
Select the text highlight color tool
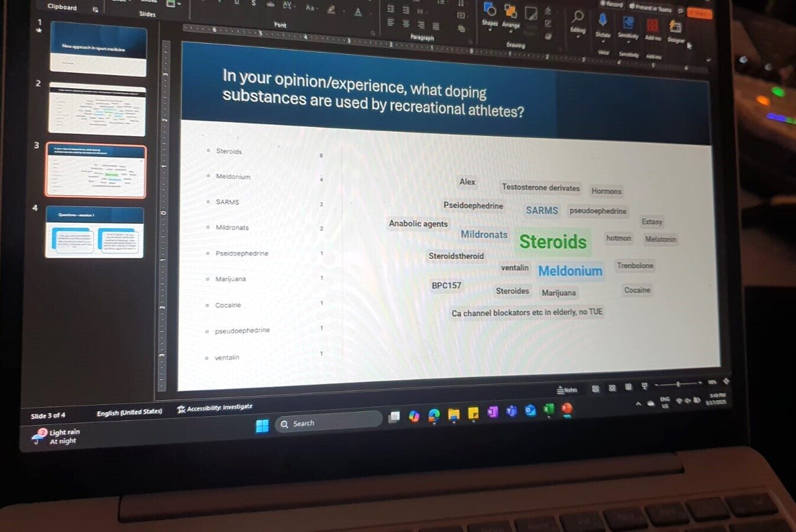(331, 9)
